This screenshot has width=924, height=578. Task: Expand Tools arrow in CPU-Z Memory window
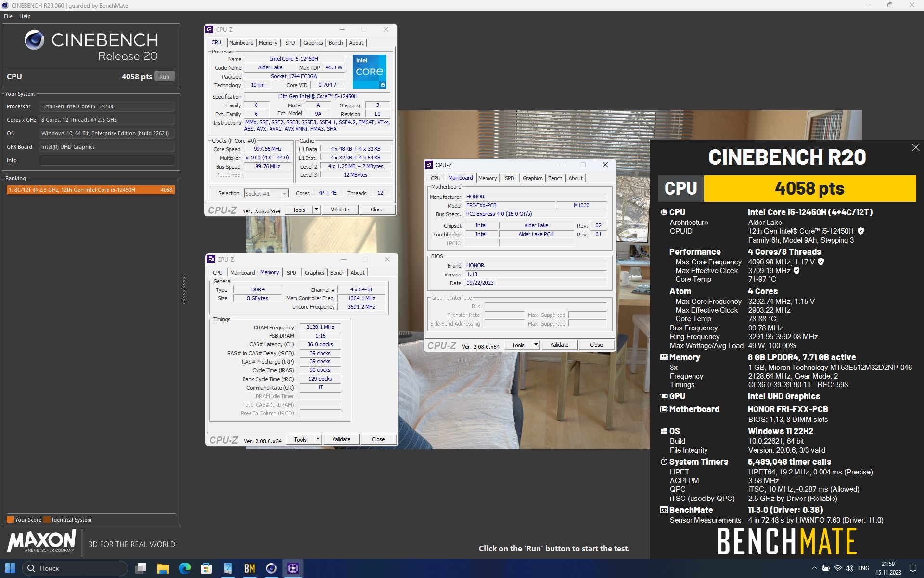318,439
